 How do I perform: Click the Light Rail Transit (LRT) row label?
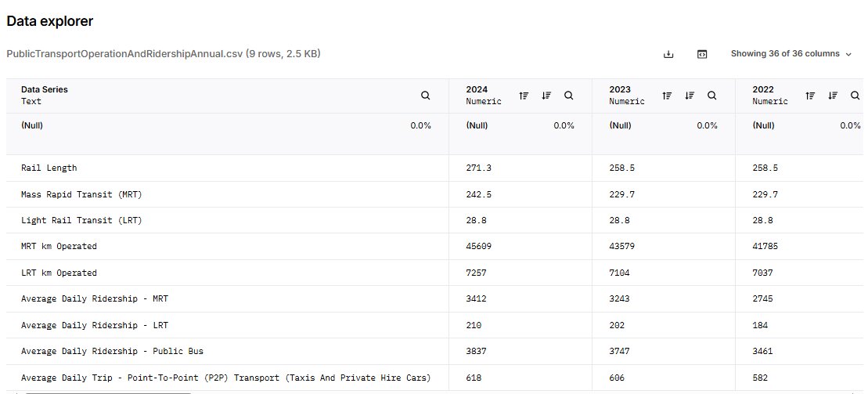(x=81, y=220)
